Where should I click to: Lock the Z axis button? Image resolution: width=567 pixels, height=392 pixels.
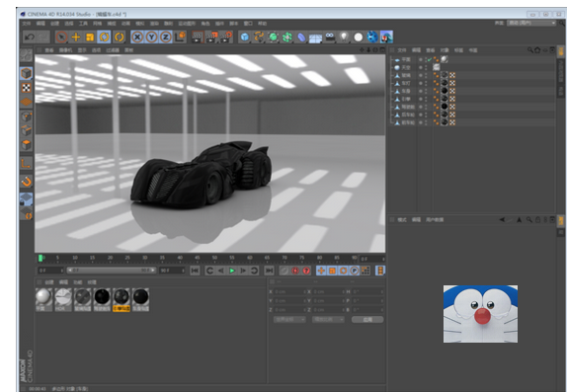click(x=166, y=37)
